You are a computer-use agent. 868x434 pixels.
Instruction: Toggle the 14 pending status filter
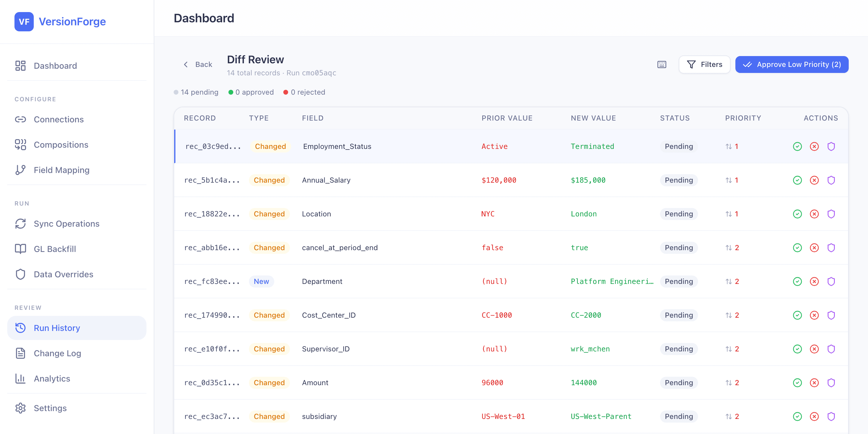click(x=196, y=92)
